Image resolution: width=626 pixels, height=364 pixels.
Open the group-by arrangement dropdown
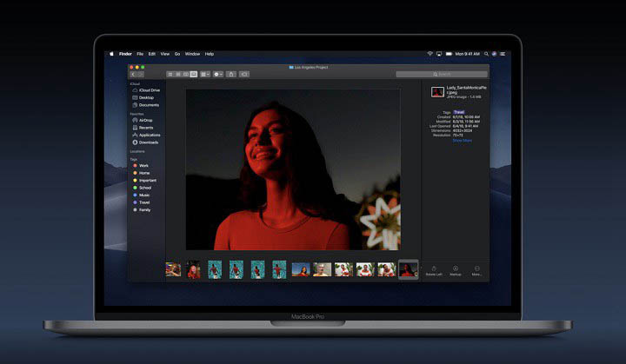pyautogui.click(x=205, y=74)
